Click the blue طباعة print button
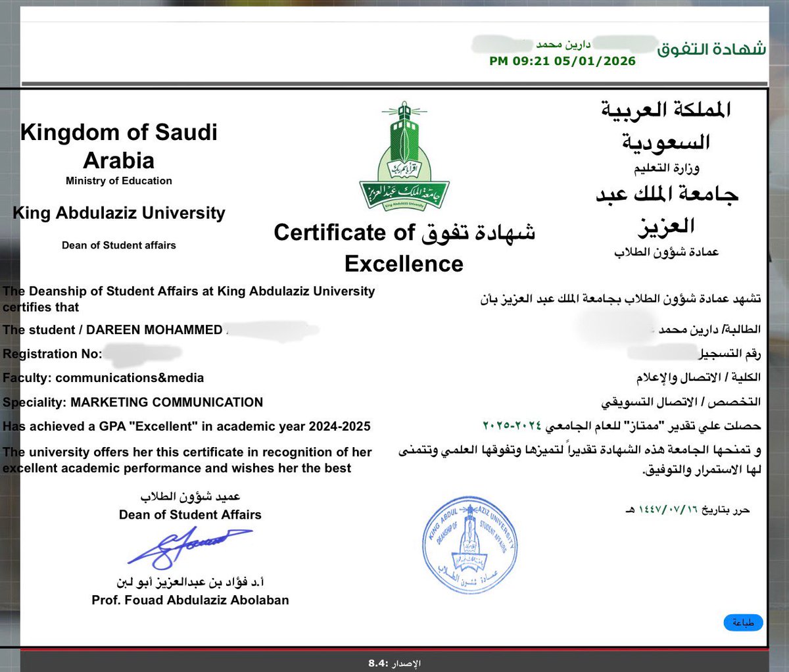789x672 pixels. click(x=743, y=622)
